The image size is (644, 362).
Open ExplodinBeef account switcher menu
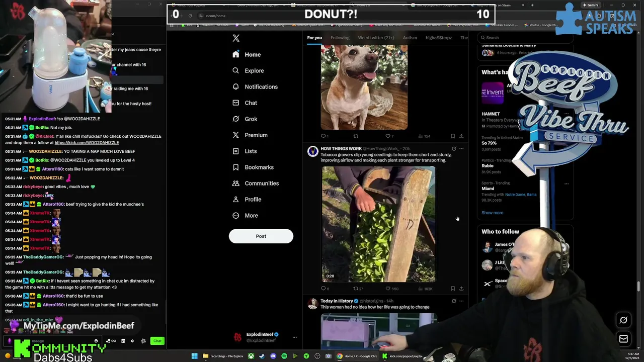point(265,337)
